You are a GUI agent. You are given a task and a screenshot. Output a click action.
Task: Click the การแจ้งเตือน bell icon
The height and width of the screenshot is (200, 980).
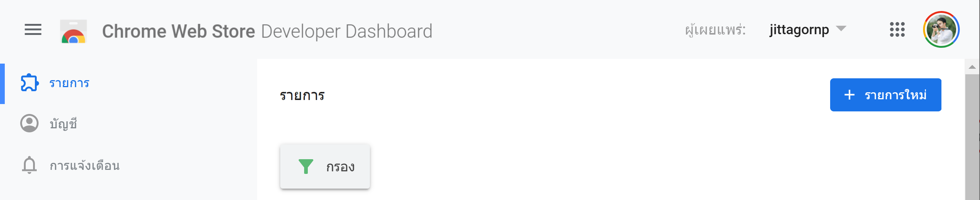(29, 165)
